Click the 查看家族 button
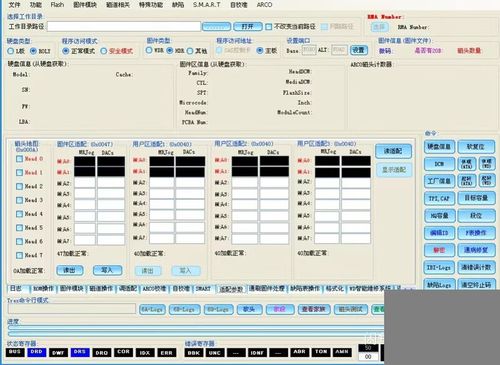 (x=314, y=309)
